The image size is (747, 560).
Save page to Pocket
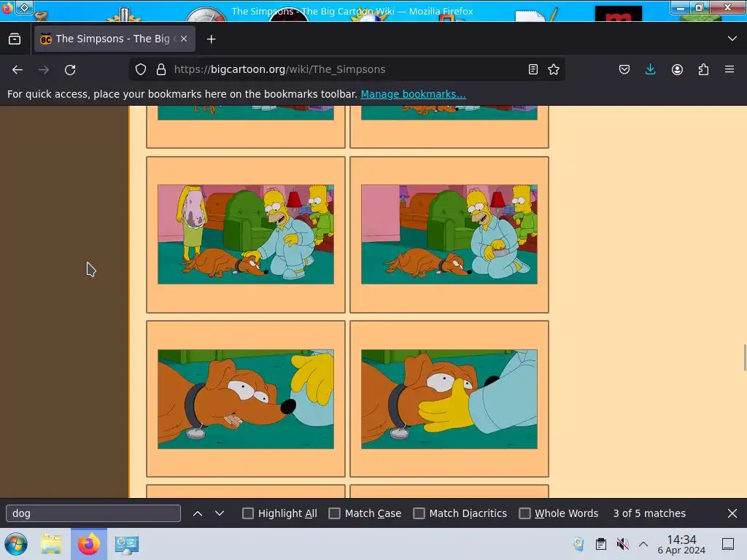(x=624, y=69)
